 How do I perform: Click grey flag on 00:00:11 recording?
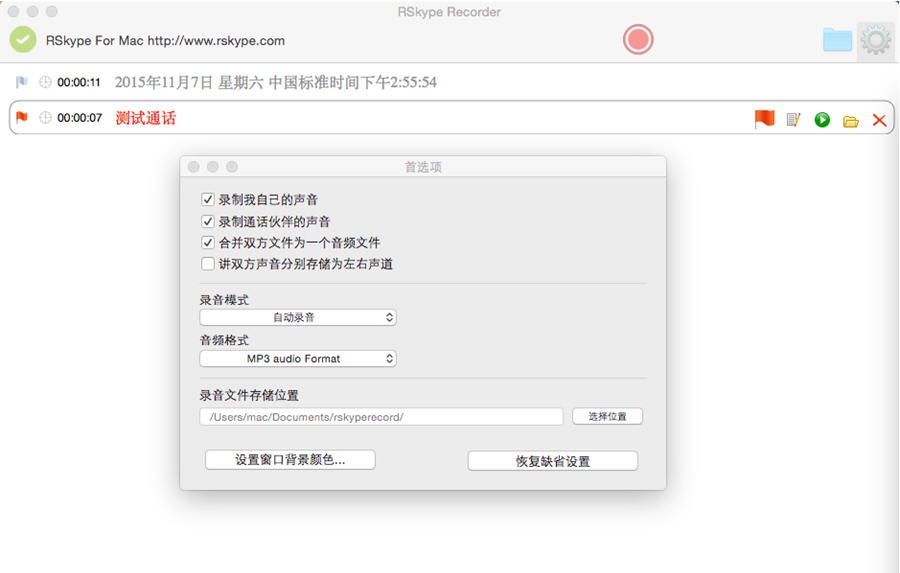22,82
